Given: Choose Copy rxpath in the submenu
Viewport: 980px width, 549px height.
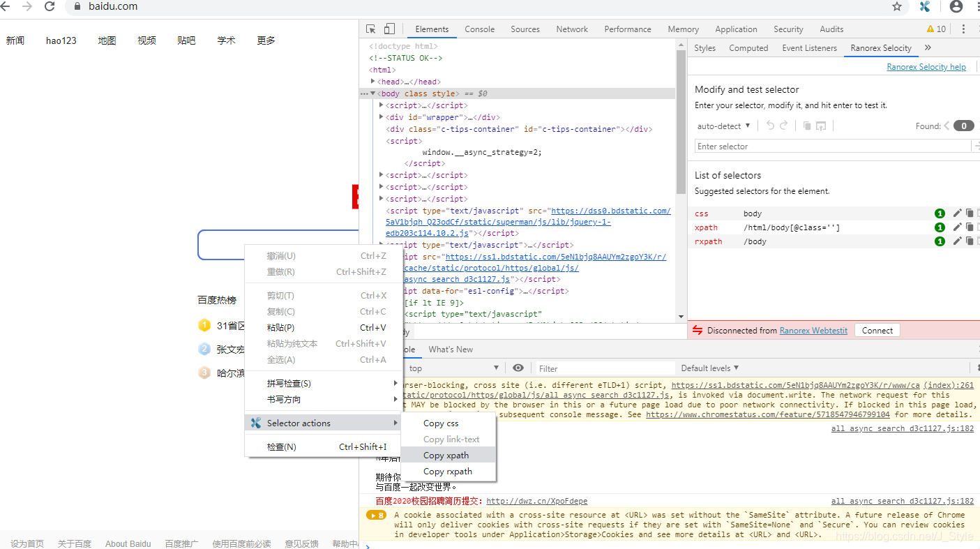Looking at the screenshot, I should tap(448, 472).
